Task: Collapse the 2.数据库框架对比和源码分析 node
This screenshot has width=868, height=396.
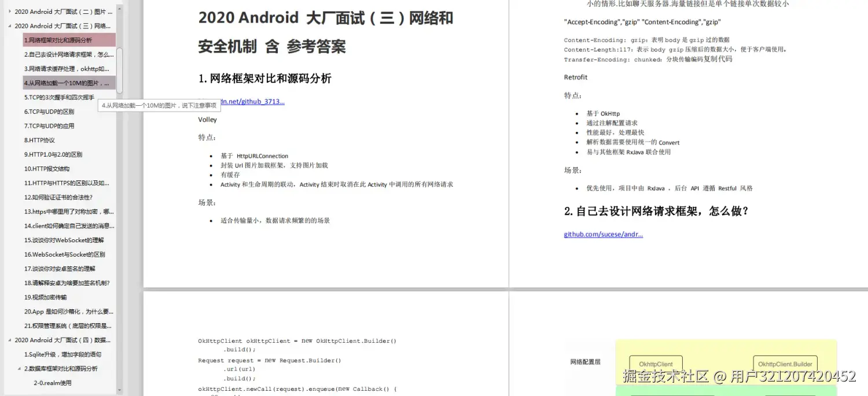Action: click(19, 368)
